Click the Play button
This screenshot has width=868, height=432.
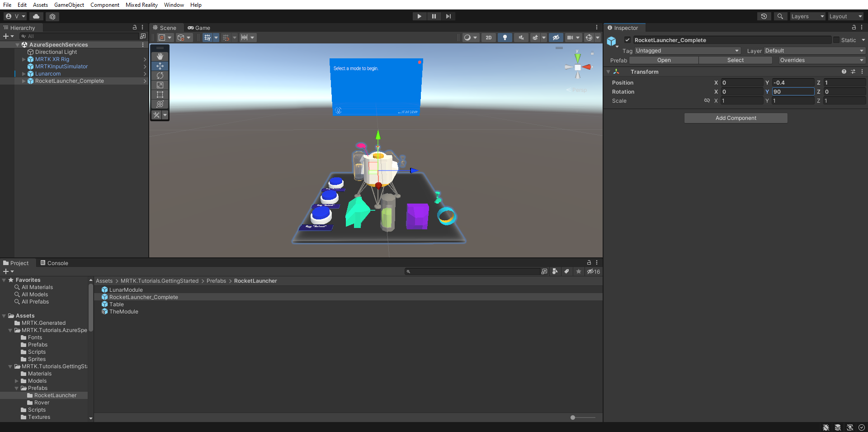coord(419,16)
